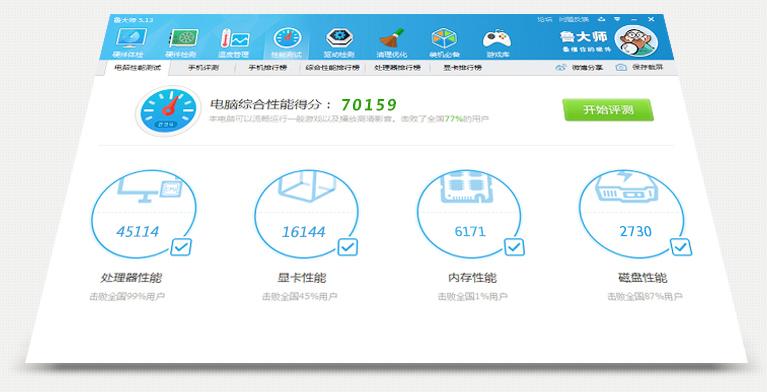Open the 温度管理 thermometer icon
This screenshot has width=767, height=392.
click(234, 39)
